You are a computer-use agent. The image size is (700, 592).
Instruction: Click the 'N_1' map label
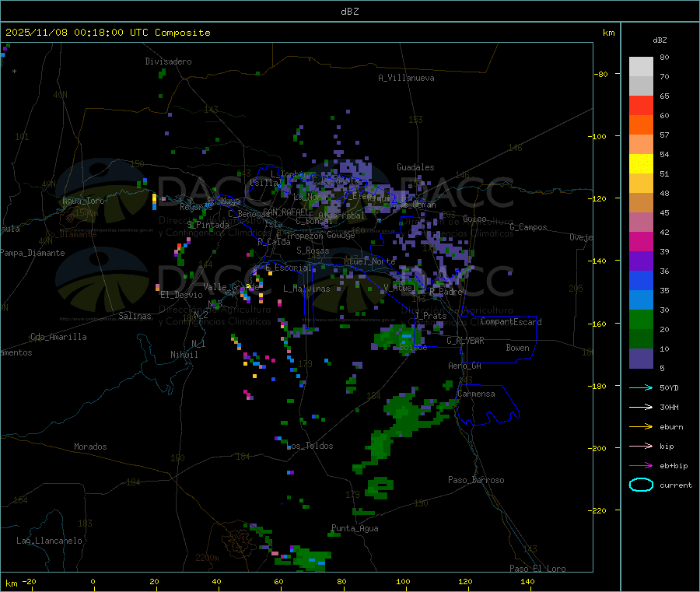pos(198,343)
